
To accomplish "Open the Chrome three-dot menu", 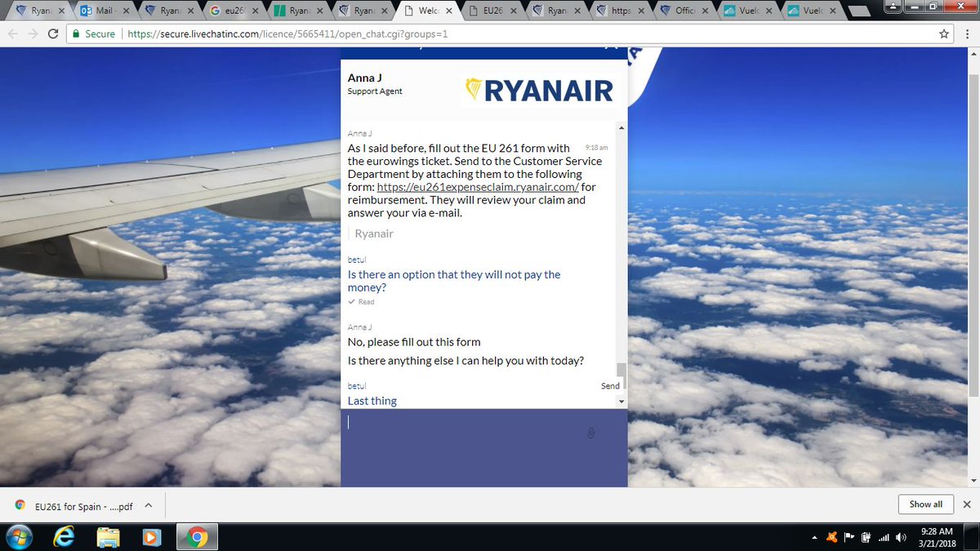I will click(966, 34).
